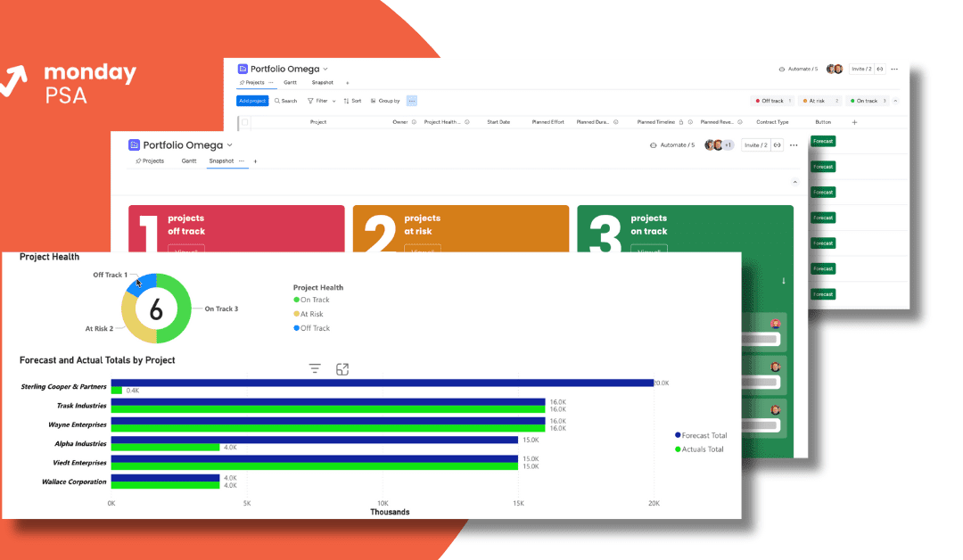Image resolution: width=963 pixels, height=560 pixels.
Task: Collapse the status pills with the chevron beside On track
Action: tap(895, 101)
